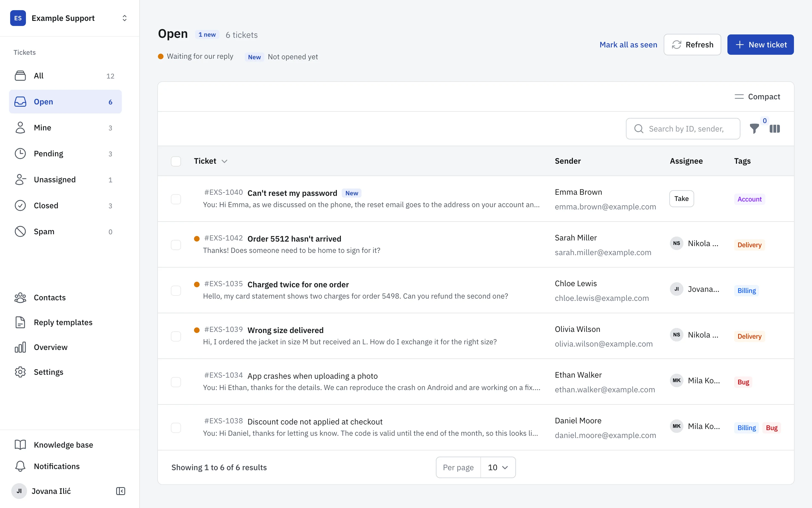
Task: Open the Per page 10 dropdown
Action: (498, 467)
